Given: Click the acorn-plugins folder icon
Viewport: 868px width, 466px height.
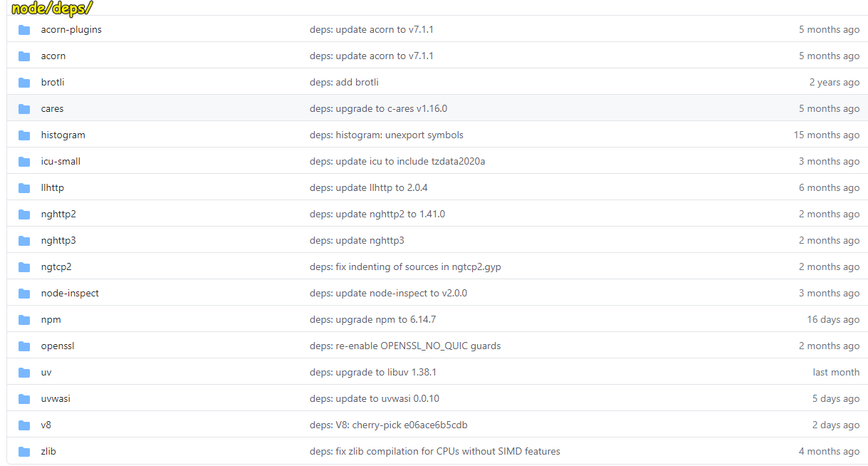Looking at the screenshot, I should [x=24, y=30].
